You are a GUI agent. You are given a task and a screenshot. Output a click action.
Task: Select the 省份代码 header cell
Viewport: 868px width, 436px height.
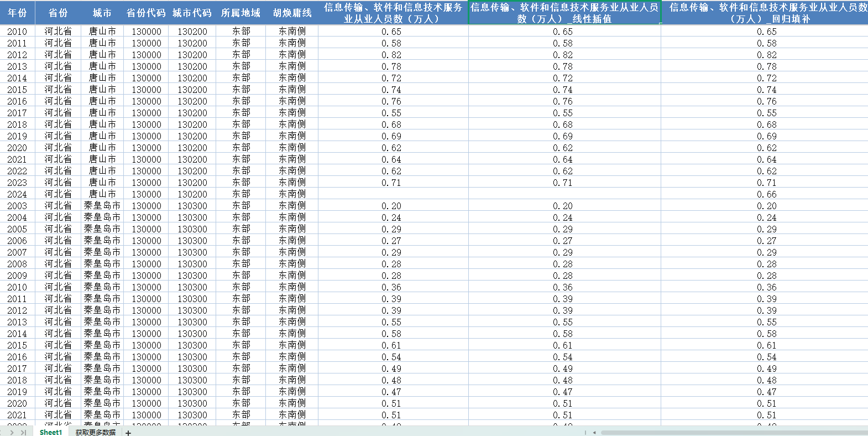[147, 13]
